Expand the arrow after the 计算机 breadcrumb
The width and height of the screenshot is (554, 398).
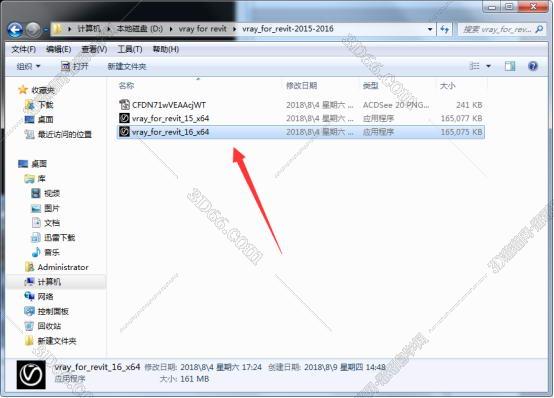click(x=109, y=29)
